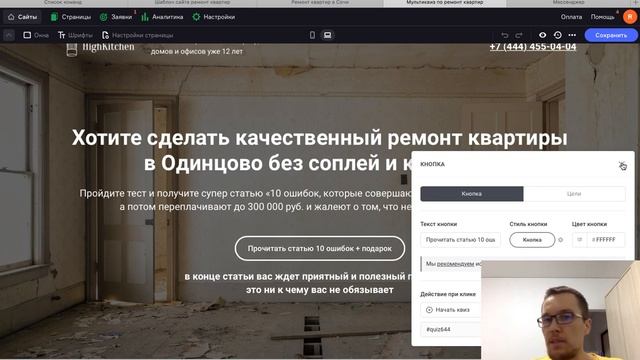The image size is (640, 360).
Task: Edit the #FFFFFF color hex field
Action: pyautogui.click(x=606, y=240)
